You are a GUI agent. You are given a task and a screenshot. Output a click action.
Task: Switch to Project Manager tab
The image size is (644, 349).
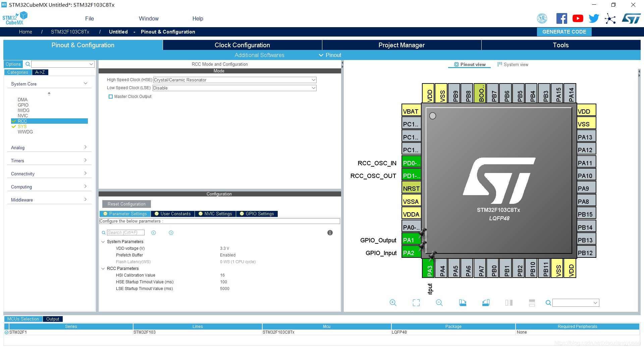(401, 45)
